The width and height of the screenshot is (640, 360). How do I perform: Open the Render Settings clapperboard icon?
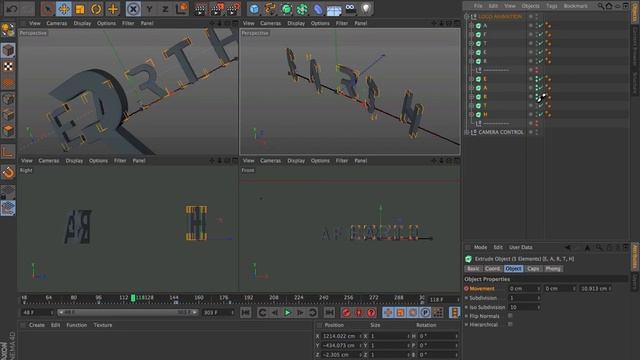[233, 9]
